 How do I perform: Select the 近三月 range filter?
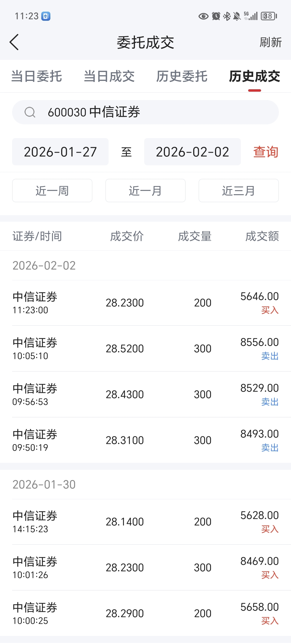(239, 191)
